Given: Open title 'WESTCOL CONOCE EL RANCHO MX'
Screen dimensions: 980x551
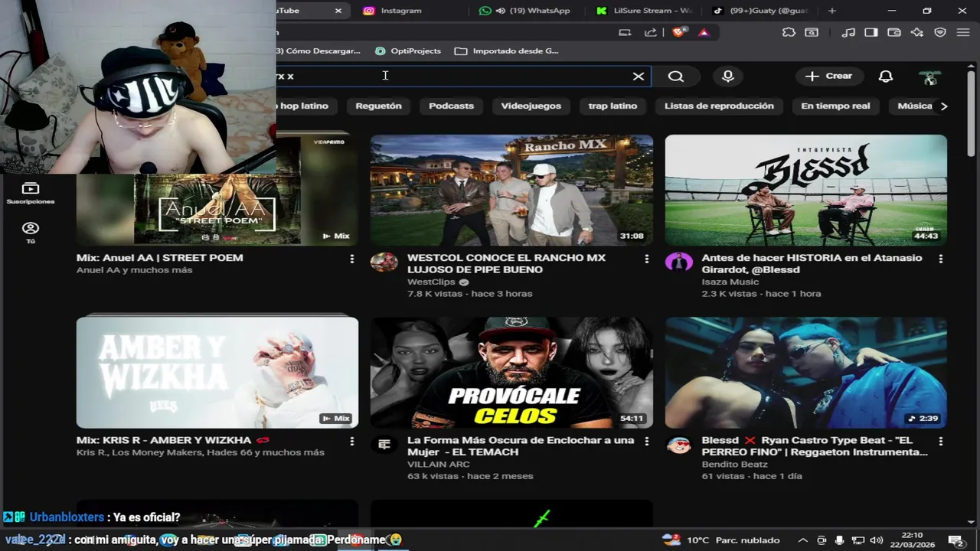Looking at the screenshot, I should [x=507, y=263].
